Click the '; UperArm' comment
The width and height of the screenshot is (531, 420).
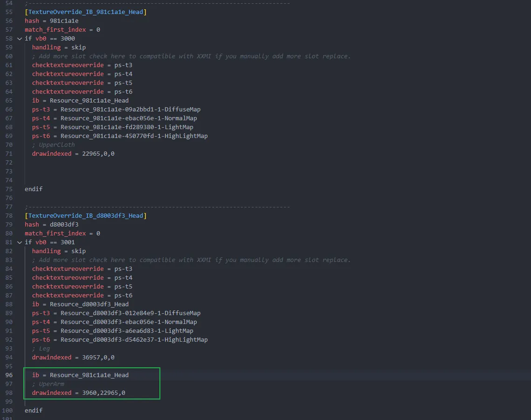48,384
